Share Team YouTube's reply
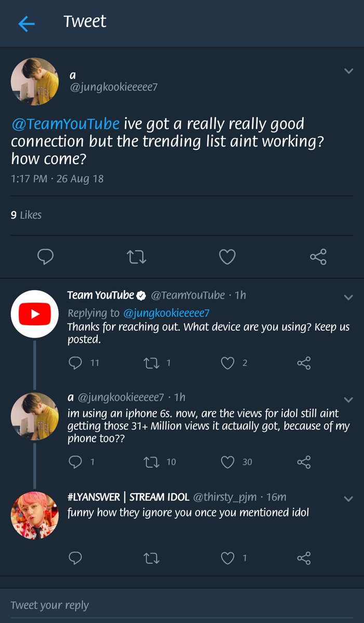The height and width of the screenshot is (623, 364). 304,363
